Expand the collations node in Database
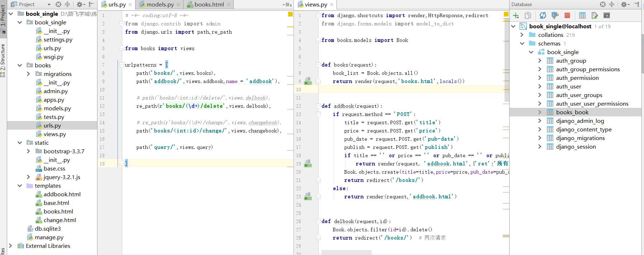 pyautogui.click(x=522, y=35)
